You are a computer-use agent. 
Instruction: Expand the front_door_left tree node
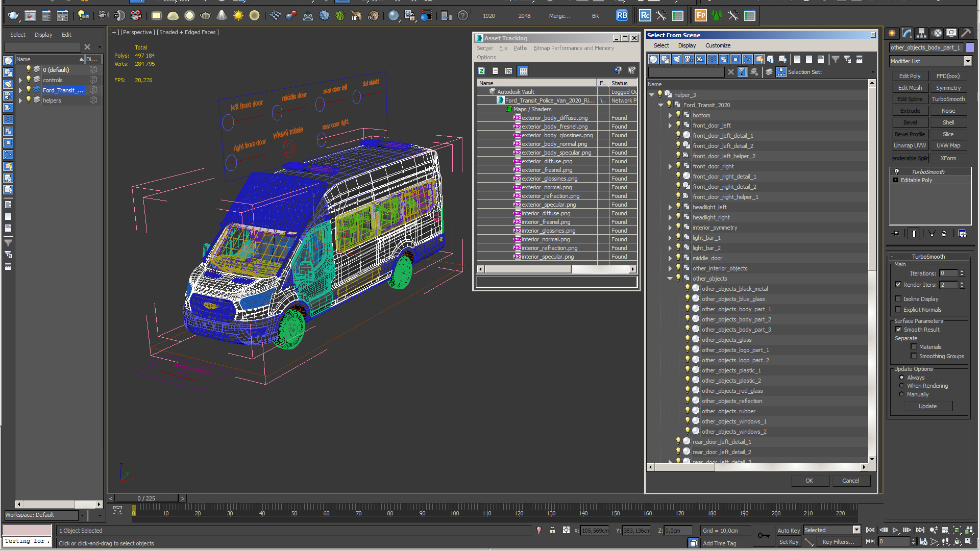[670, 126]
